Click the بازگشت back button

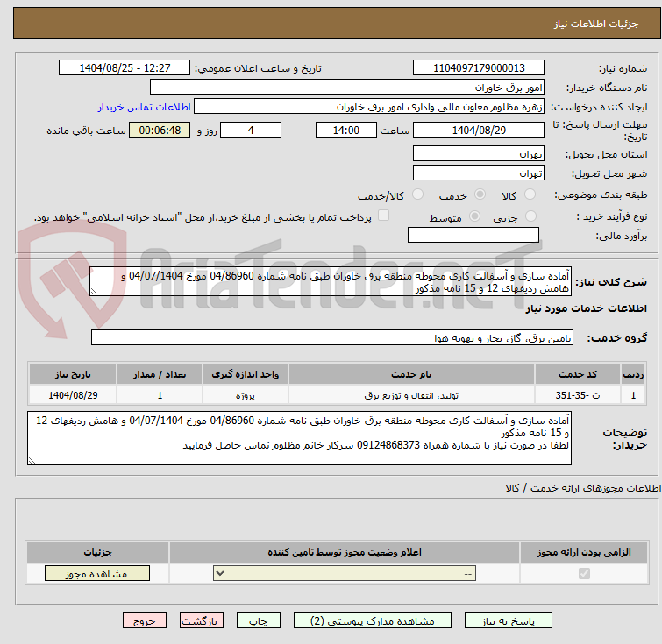[202, 621]
